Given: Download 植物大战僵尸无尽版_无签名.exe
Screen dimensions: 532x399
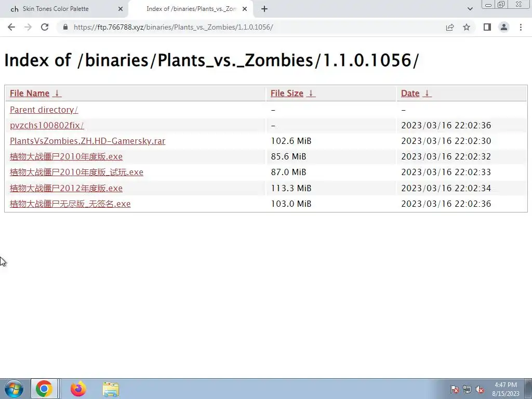Looking at the screenshot, I should coord(70,204).
